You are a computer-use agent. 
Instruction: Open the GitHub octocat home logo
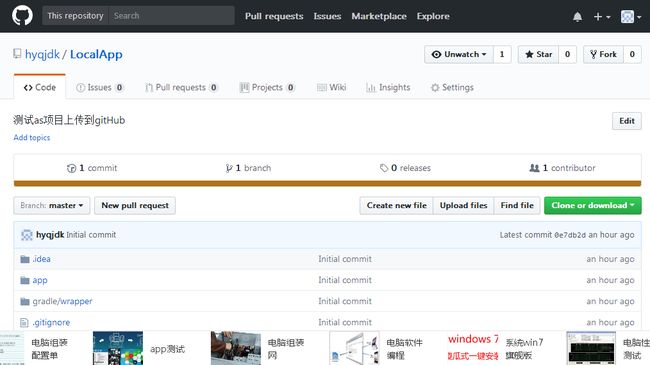click(22, 16)
